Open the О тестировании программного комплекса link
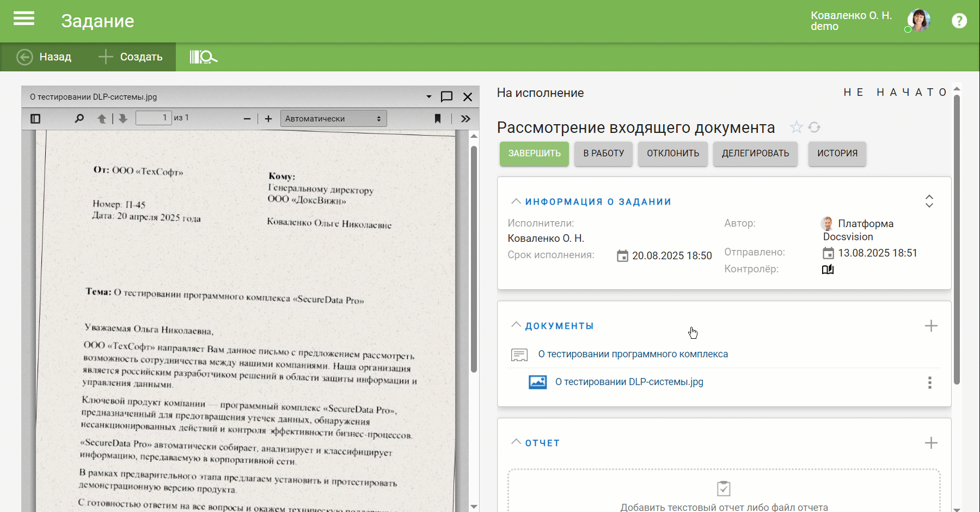980x512 pixels. 633,354
